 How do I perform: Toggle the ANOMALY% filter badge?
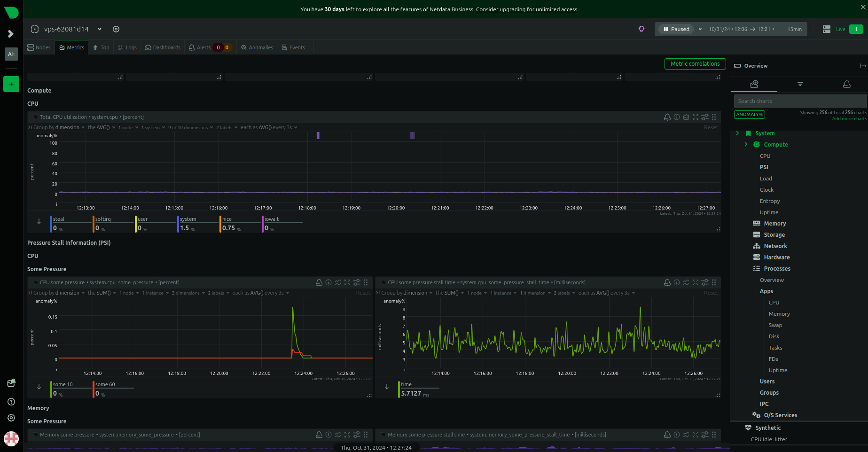[749, 115]
